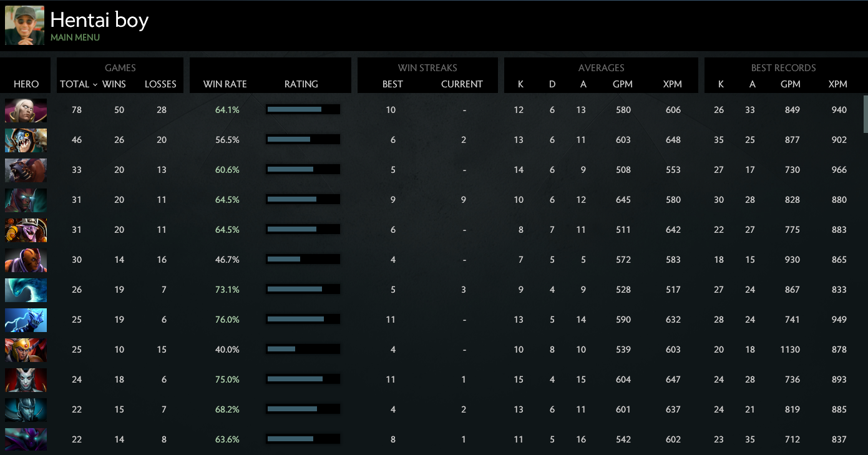Viewport: 868px width, 455px height.
Task: Open the Razor hero portrait
Action: tap(25, 320)
